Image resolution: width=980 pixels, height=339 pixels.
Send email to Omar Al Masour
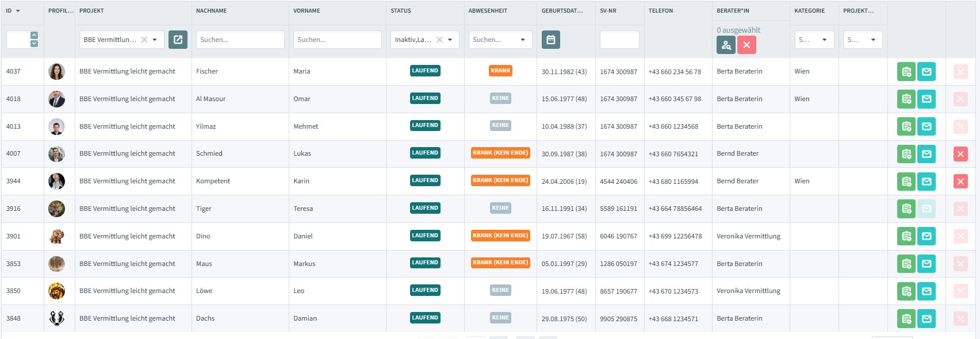pos(926,99)
